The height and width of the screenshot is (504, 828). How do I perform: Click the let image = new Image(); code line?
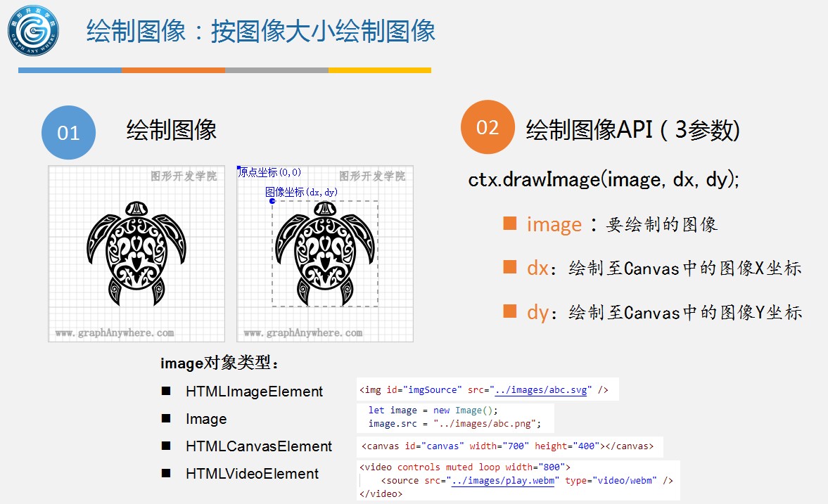[433, 410]
